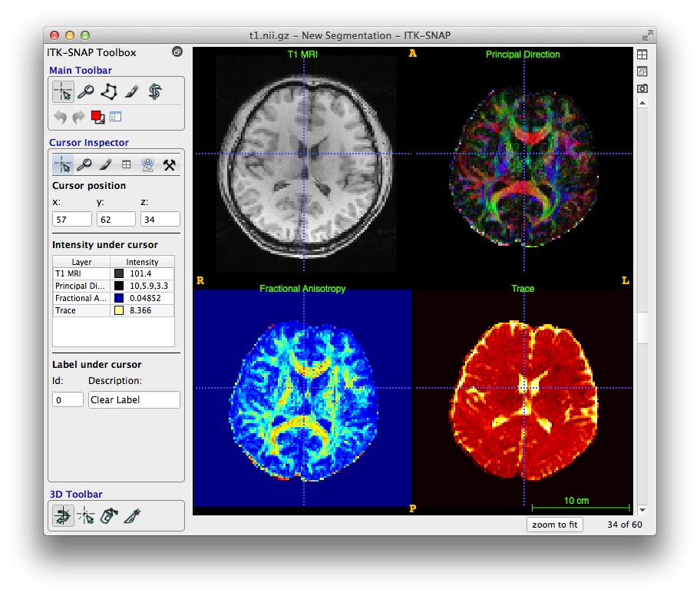The width and height of the screenshot is (700, 596).
Task: Toggle the tiled/stacked layers icon
Action: pyautogui.click(x=642, y=71)
